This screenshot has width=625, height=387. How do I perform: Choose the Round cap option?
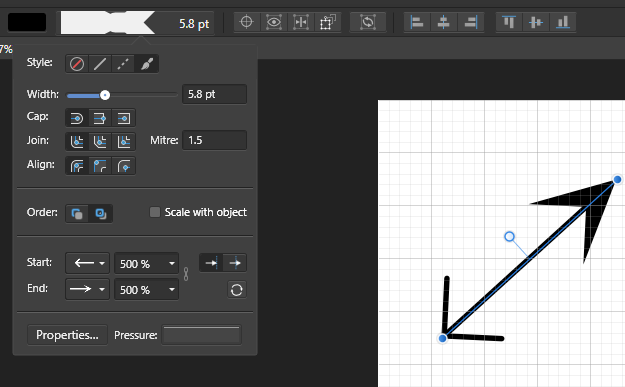(x=77, y=118)
